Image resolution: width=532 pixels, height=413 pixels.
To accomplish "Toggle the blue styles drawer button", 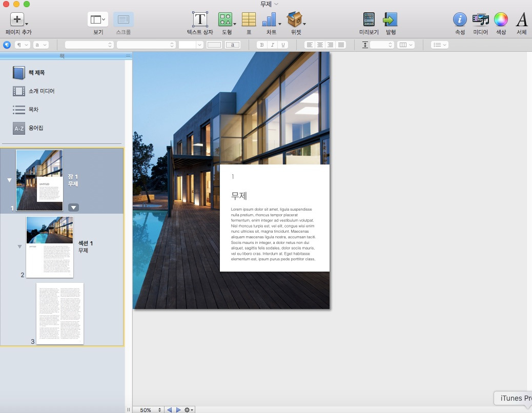I will click(7, 45).
